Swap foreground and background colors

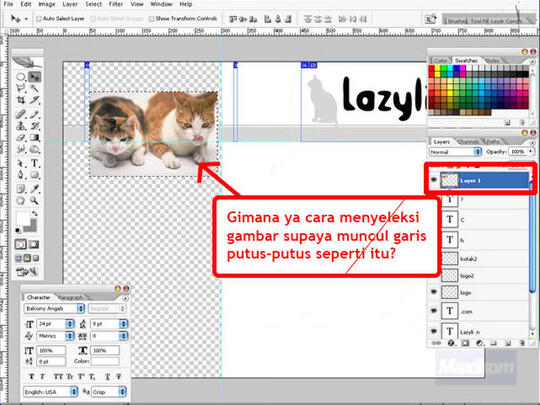(34, 214)
